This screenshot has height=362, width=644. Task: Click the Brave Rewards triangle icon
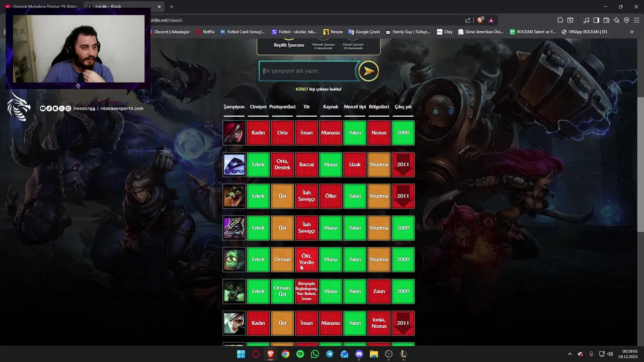(x=491, y=20)
